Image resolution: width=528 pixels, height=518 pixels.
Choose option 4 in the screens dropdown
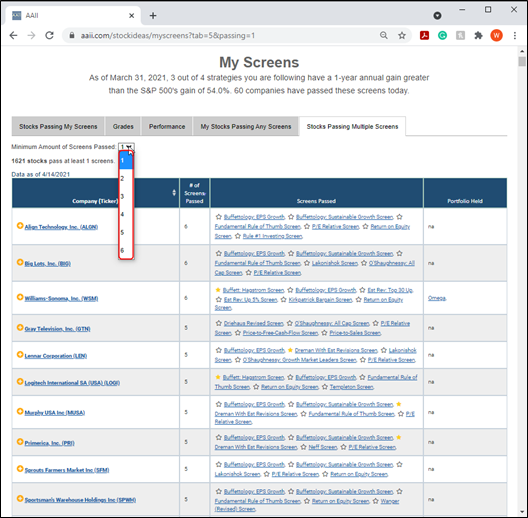[126, 214]
